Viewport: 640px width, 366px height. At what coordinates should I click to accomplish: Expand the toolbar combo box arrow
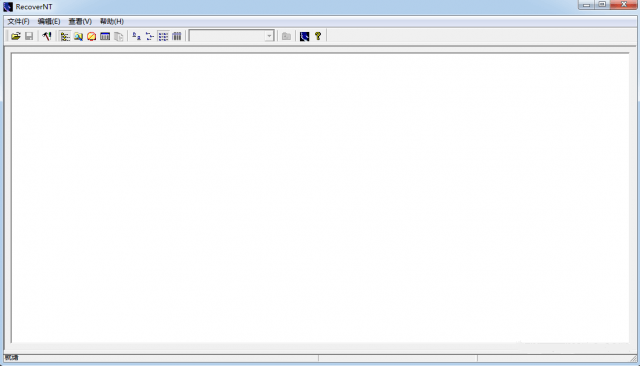(269, 36)
